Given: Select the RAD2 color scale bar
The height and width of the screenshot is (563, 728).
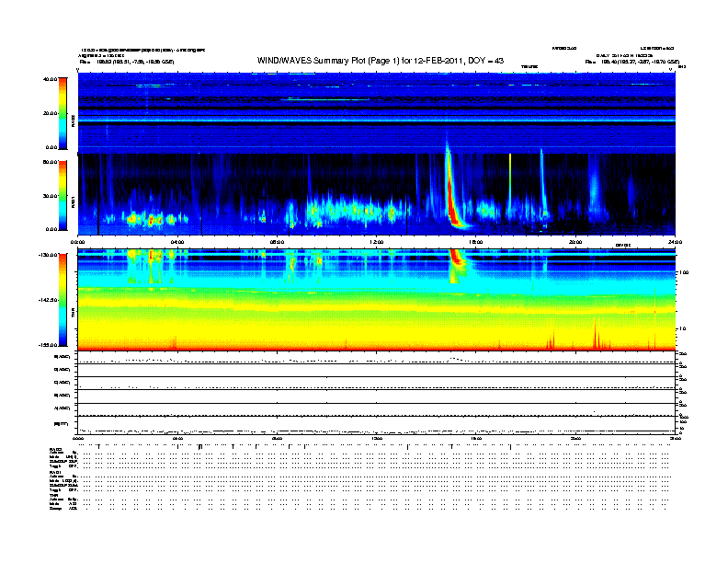Looking at the screenshot, I should [x=63, y=113].
